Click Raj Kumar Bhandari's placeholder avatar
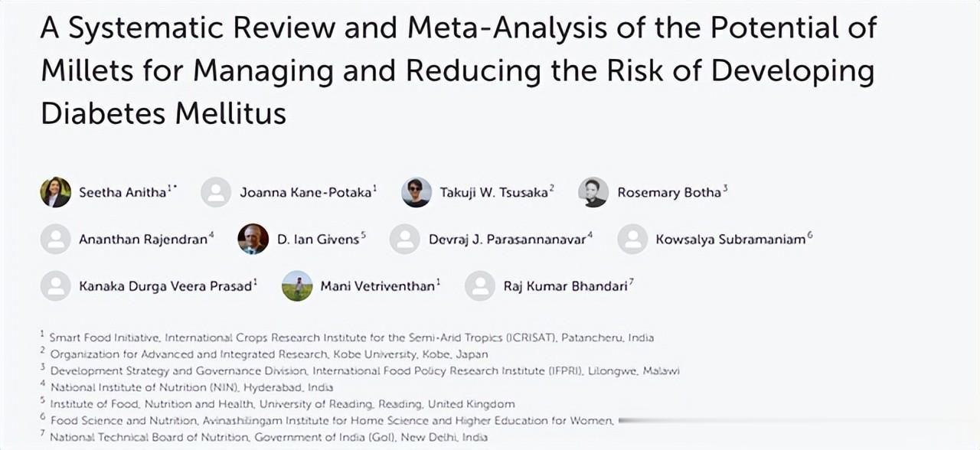980x450 pixels. coord(480,285)
